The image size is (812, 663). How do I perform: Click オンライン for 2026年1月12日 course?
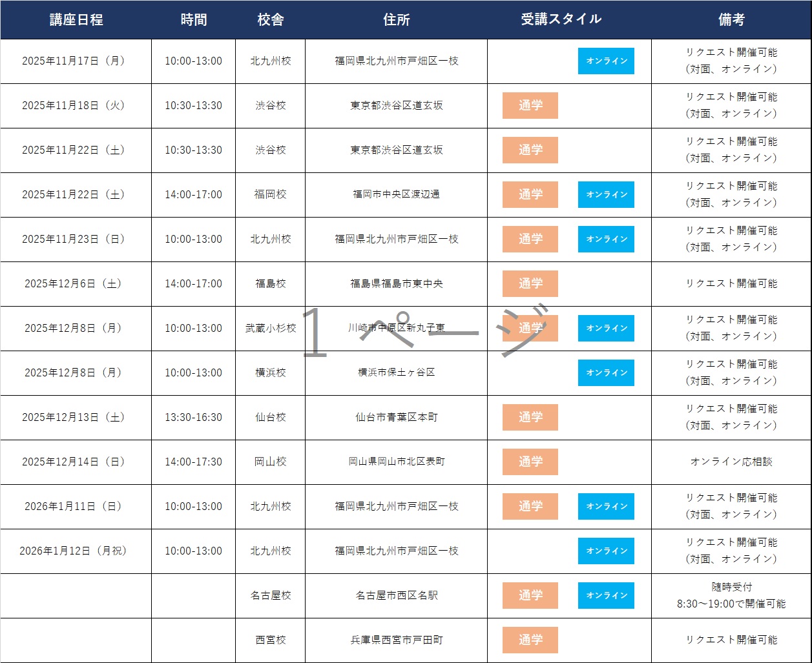click(606, 551)
